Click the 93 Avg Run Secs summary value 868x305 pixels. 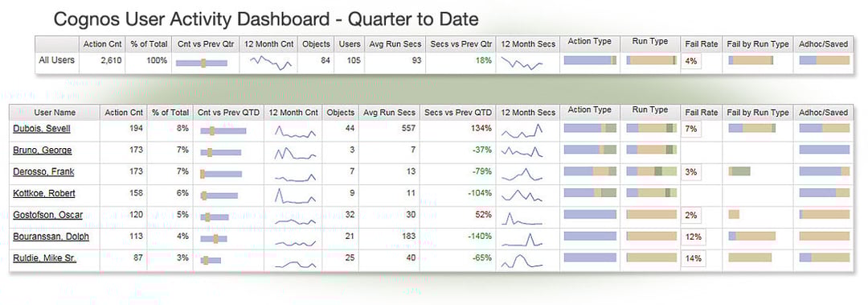[416, 60]
